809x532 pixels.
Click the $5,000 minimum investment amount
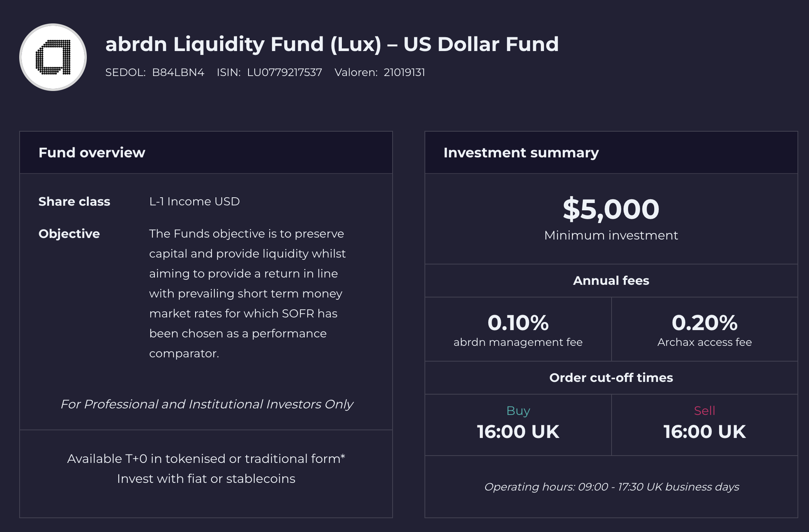611,210
